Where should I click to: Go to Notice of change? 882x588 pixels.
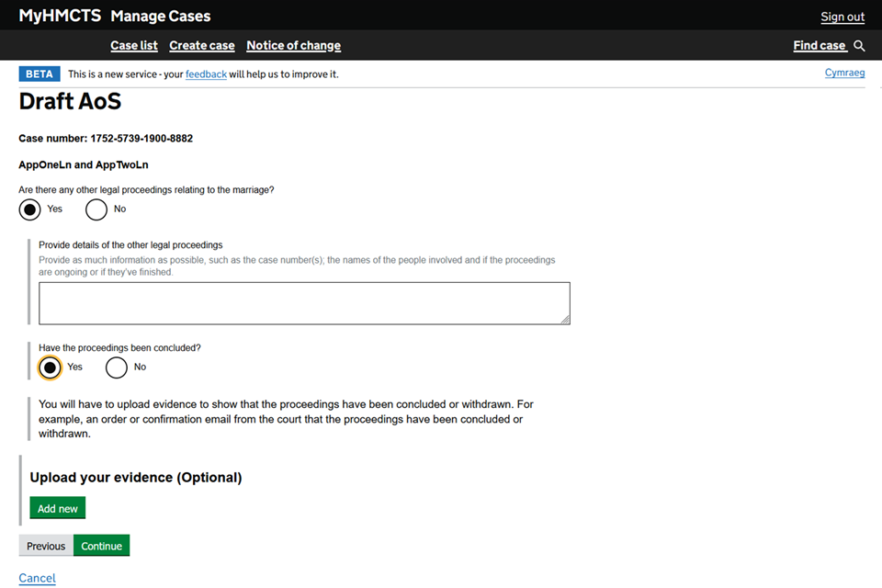click(x=293, y=45)
